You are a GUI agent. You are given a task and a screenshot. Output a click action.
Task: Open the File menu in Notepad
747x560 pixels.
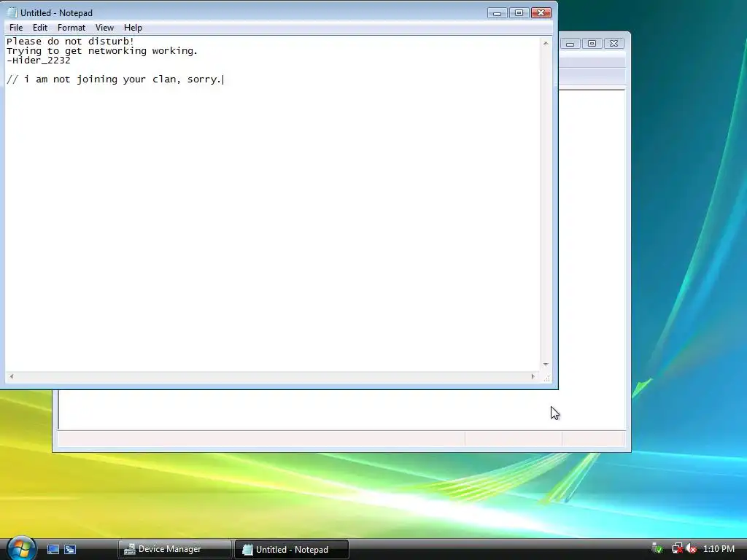pos(16,28)
